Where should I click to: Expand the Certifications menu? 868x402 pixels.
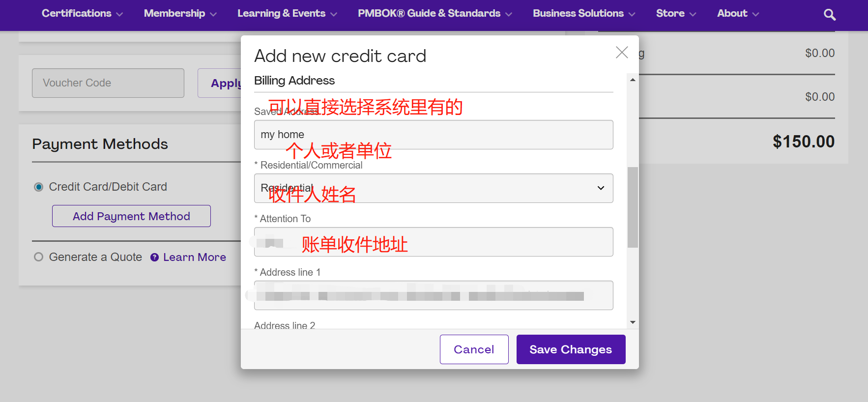(82, 14)
